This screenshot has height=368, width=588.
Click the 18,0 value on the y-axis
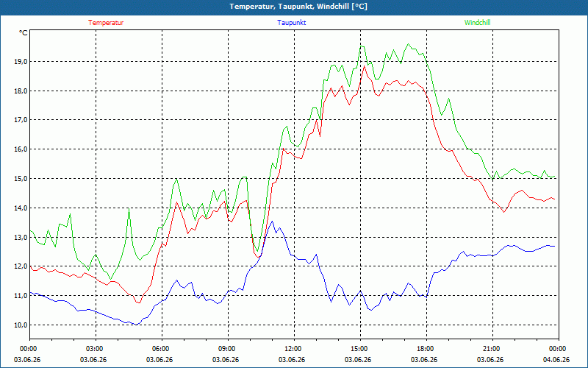pos(21,91)
